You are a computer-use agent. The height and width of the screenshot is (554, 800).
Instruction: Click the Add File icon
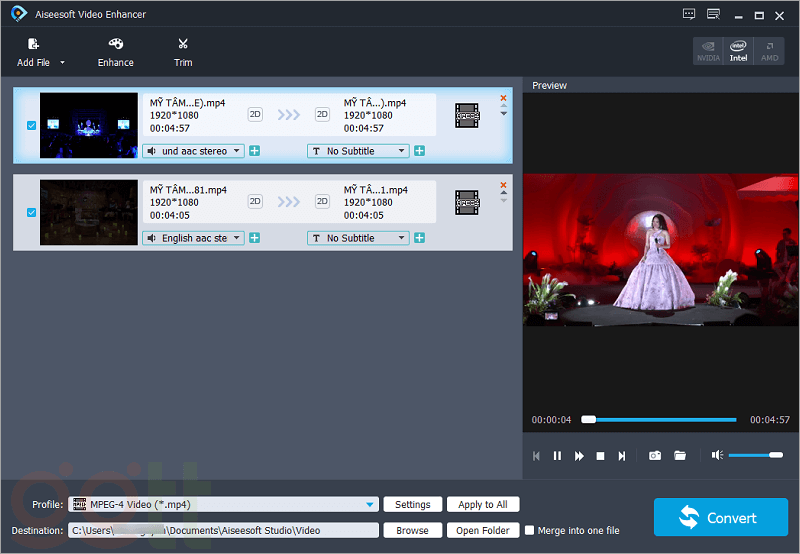point(33,45)
